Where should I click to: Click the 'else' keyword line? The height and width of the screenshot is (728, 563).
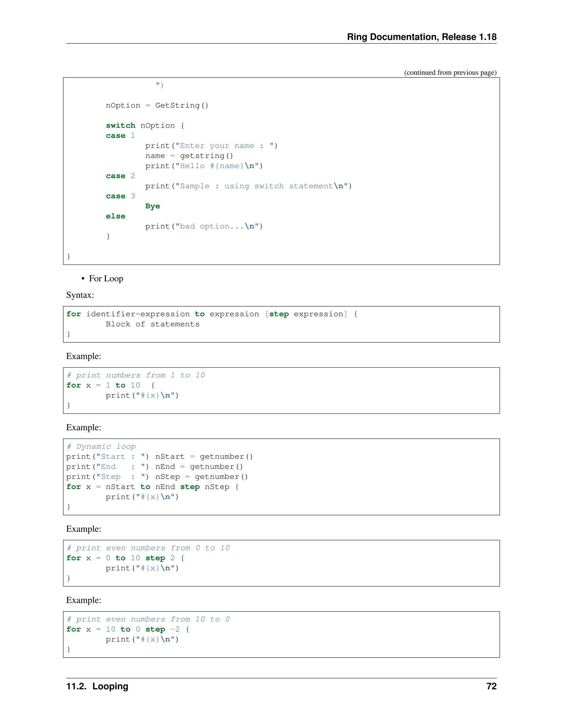click(116, 216)
